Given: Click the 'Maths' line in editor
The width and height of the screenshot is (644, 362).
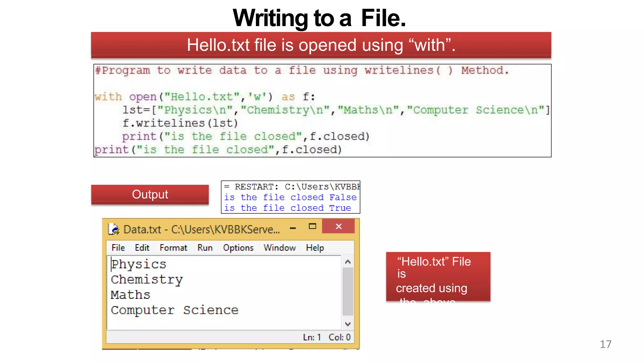Looking at the screenshot, I should [130, 295].
